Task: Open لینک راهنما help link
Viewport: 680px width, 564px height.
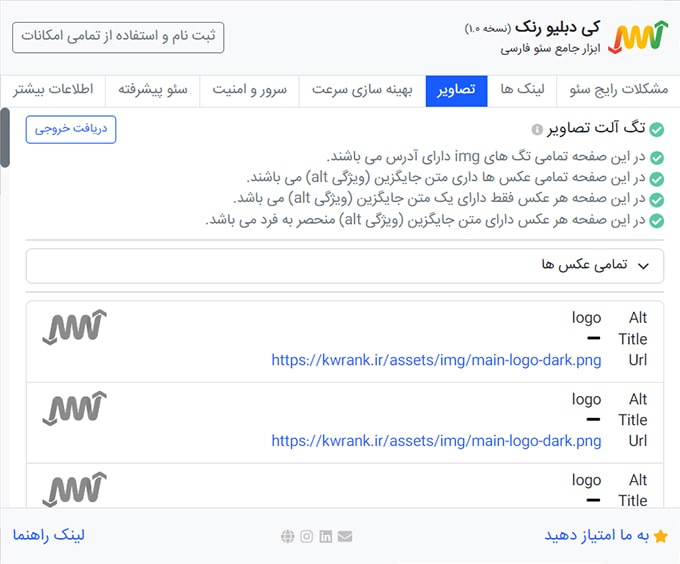Action: pyautogui.click(x=49, y=535)
